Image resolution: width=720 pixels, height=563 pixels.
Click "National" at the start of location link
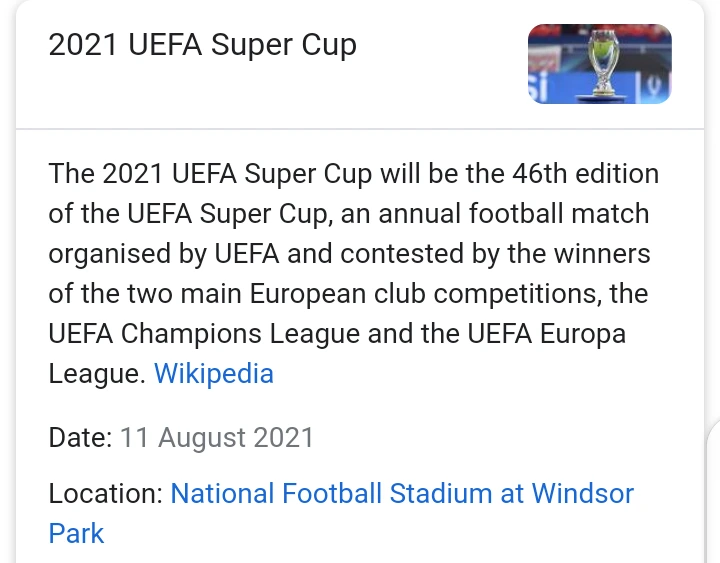(x=222, y=493)
